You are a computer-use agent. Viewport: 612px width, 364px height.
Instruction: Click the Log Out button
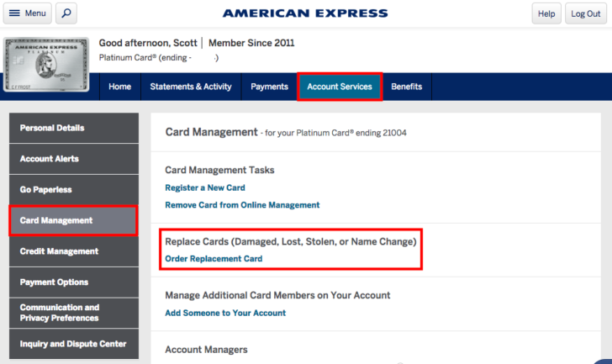click(585, 13)
